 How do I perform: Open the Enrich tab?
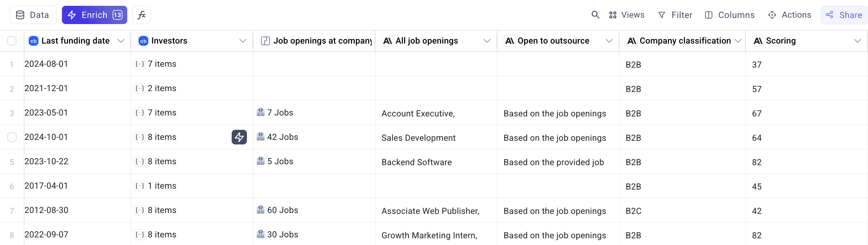94,15
